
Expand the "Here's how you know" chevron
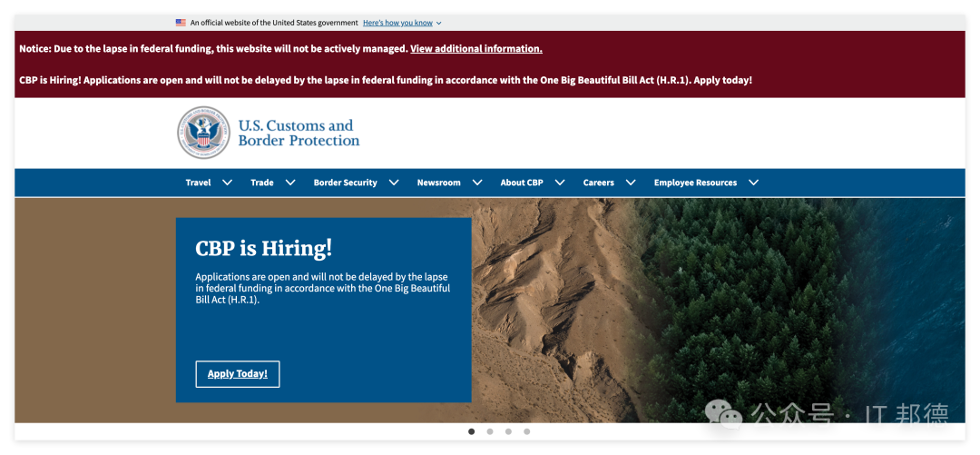[x=439, y=23]
